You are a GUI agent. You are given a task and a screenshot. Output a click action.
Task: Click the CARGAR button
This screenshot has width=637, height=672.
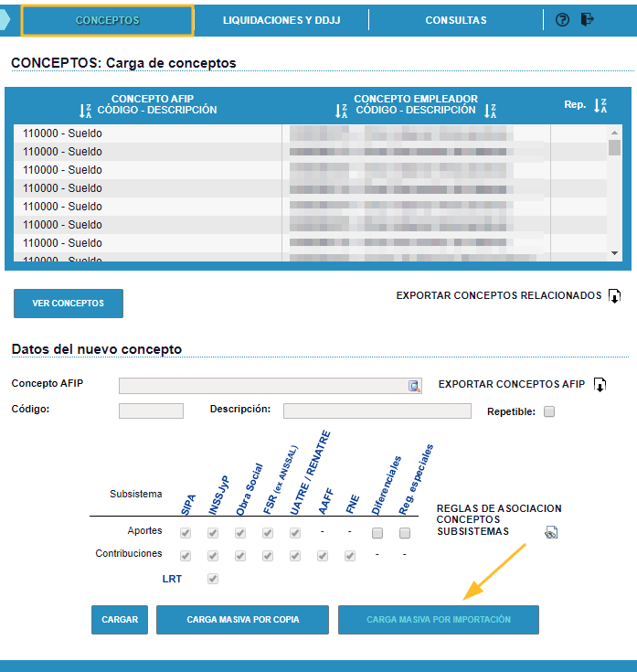click(x=120, y=620)
